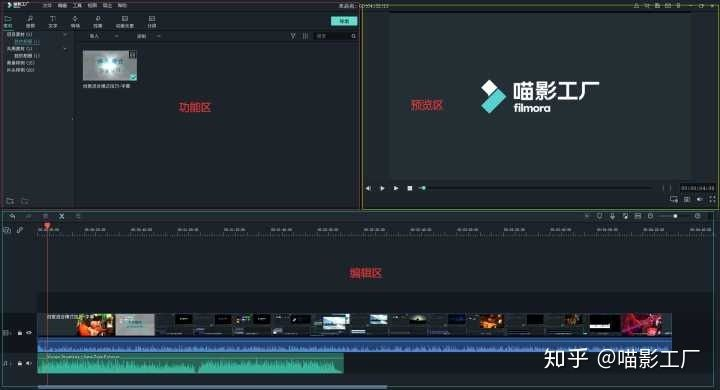
Task: Toggle the grid view icon beside the search box
Action: click(305, 36)
